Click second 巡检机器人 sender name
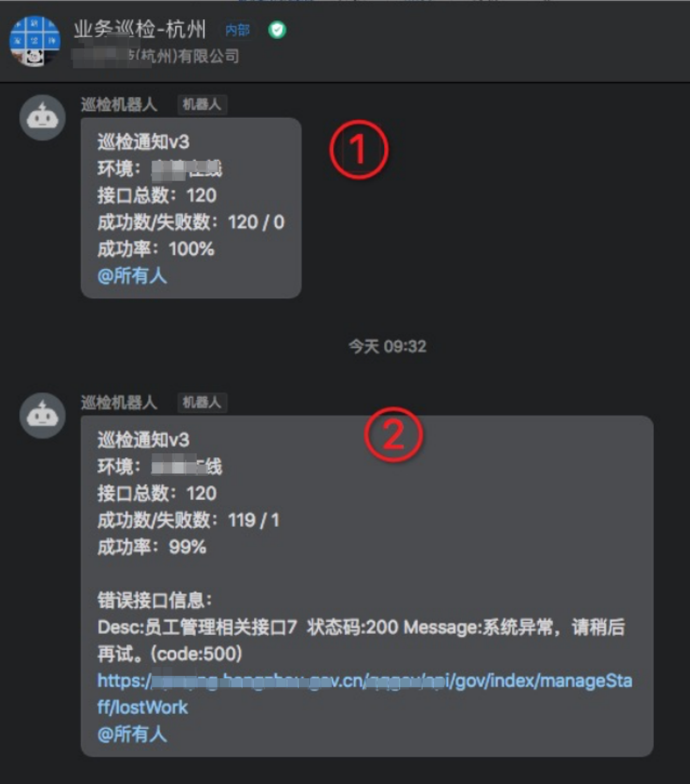Image resolution: width=690 pixels, height=784 pixels. [119, 402]
